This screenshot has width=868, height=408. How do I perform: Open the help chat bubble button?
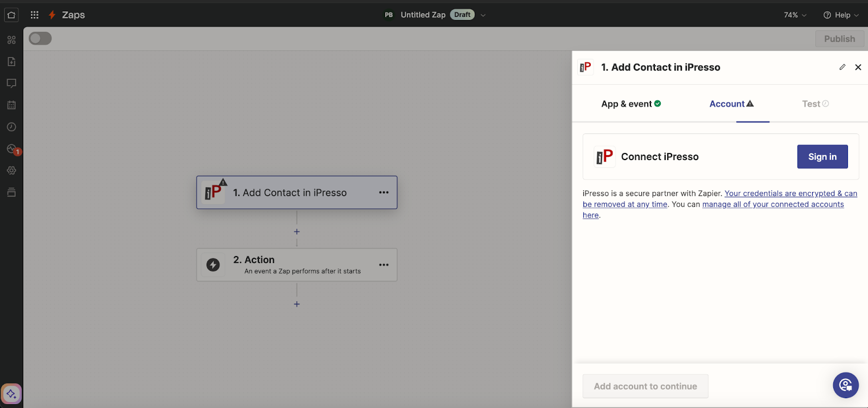click(x=846, y=385)
